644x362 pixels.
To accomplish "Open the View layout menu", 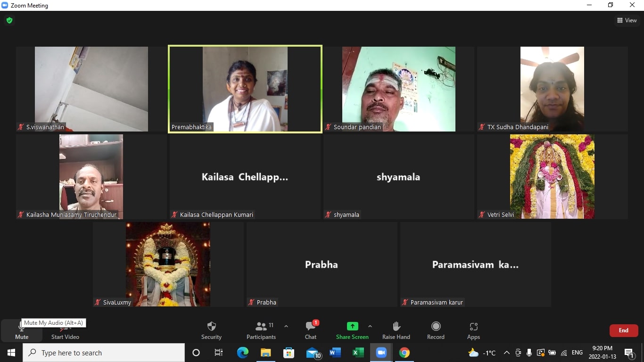I will point(627,20).
